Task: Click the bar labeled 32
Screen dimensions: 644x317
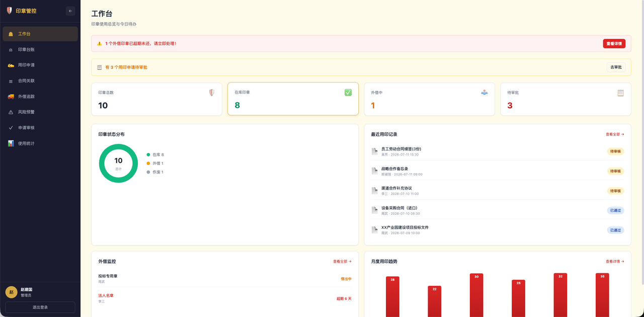Action: click(560, 295)
